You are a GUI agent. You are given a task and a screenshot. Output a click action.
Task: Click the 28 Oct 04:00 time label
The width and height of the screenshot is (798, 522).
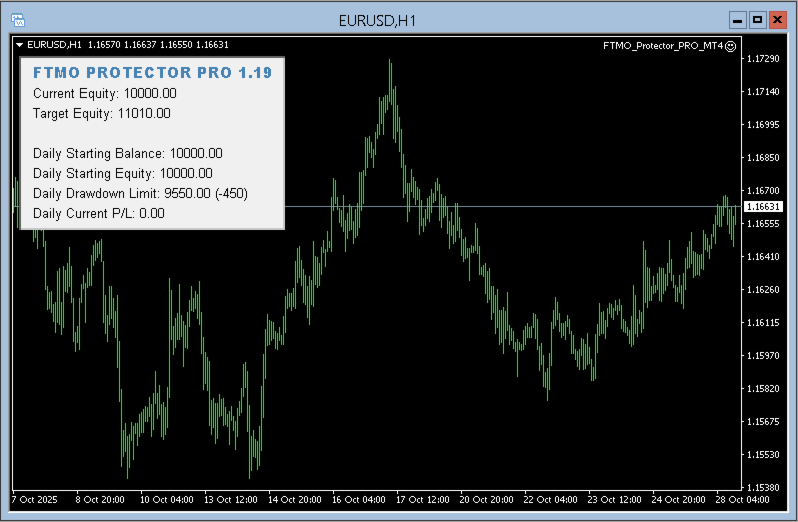743,500
